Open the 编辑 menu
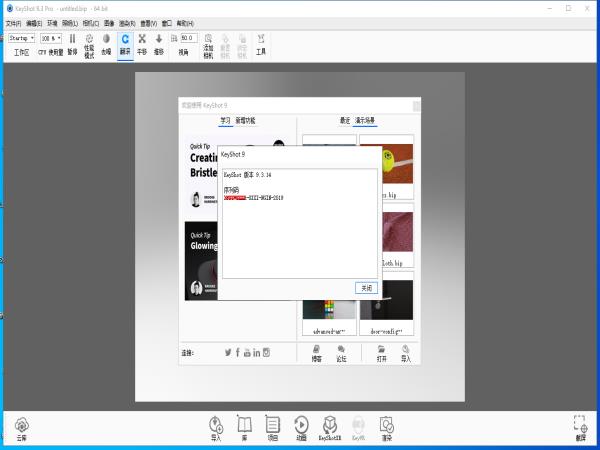Viewport: 600px width, 450px height. [x=33, y=22]
